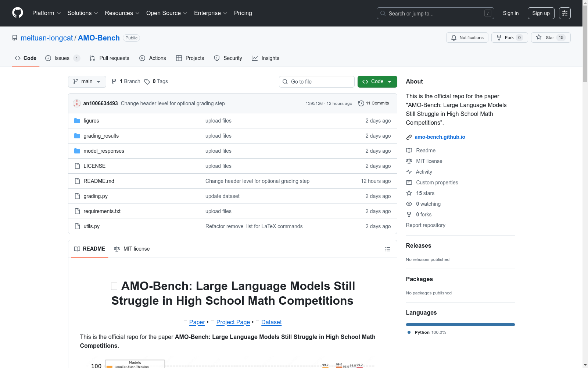Click the repository icon before meituan-longcat
This screenshot has width=588, height=368.
point(15,38)
